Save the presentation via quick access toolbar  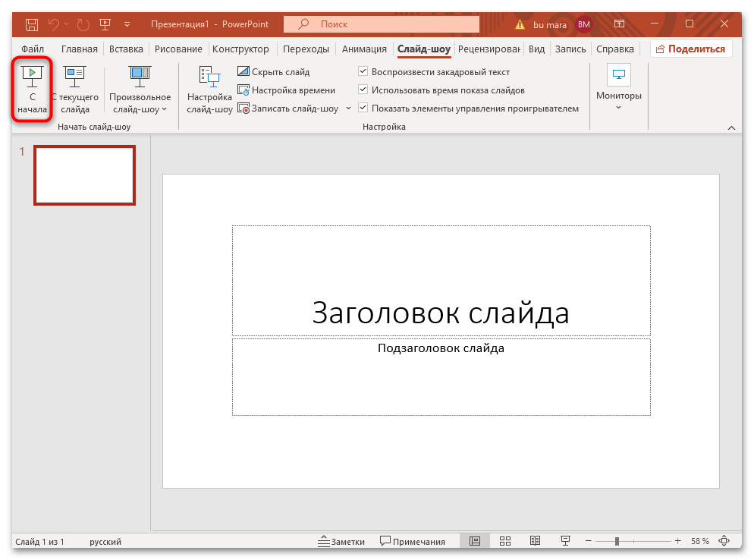pos(31,24)
